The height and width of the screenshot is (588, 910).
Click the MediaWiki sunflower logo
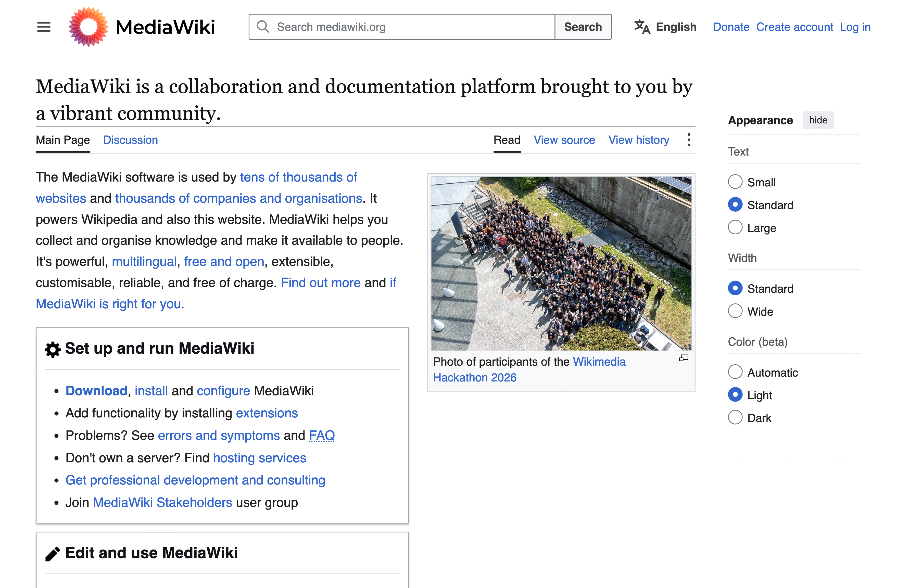(88, 27)
